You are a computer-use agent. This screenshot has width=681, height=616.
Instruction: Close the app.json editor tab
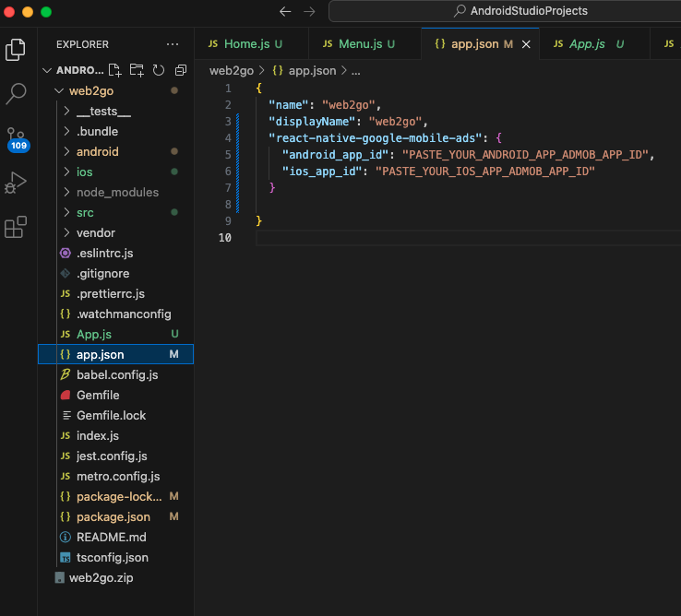tap(527, 44)
